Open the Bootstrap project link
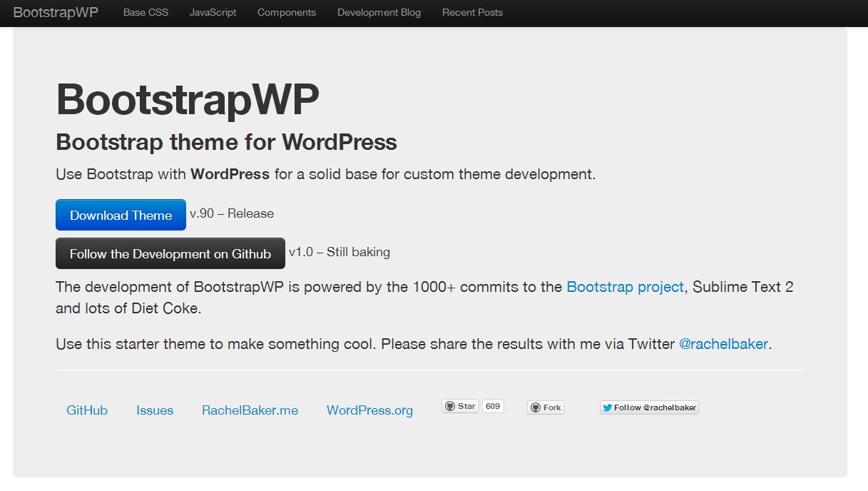Viewport: 868px width, 491px height. click(x=626, y=287)
